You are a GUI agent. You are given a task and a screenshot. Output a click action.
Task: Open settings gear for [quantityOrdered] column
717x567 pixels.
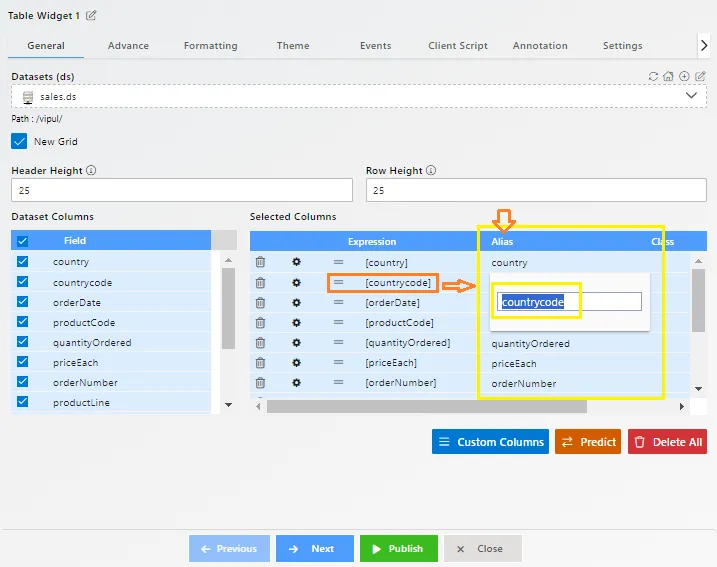tap(296, 342)
